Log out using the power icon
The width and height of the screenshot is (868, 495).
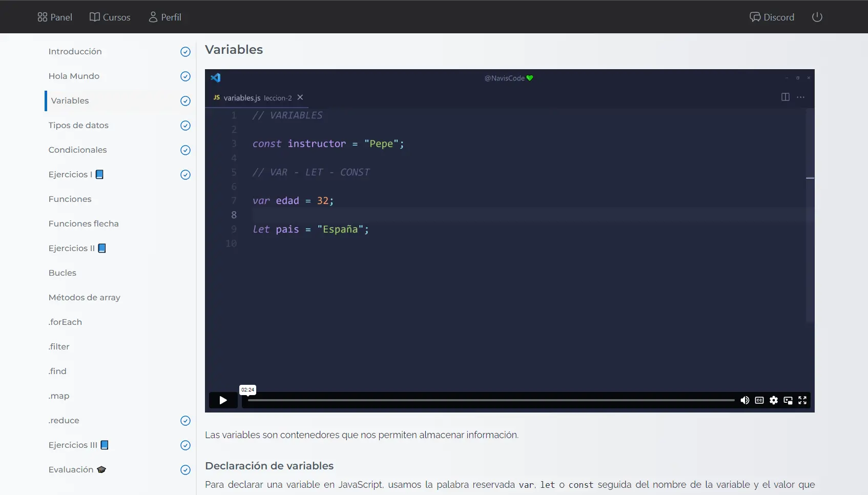pyautogui.click(x=817, y=16)
